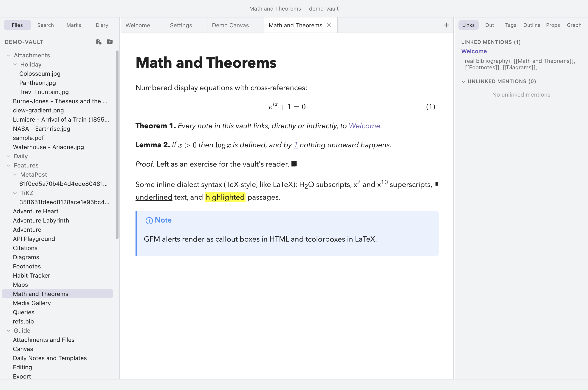This screenshot has width=588, height=390.
Task: Open sample.pdf in file tree
Action: 28,138
